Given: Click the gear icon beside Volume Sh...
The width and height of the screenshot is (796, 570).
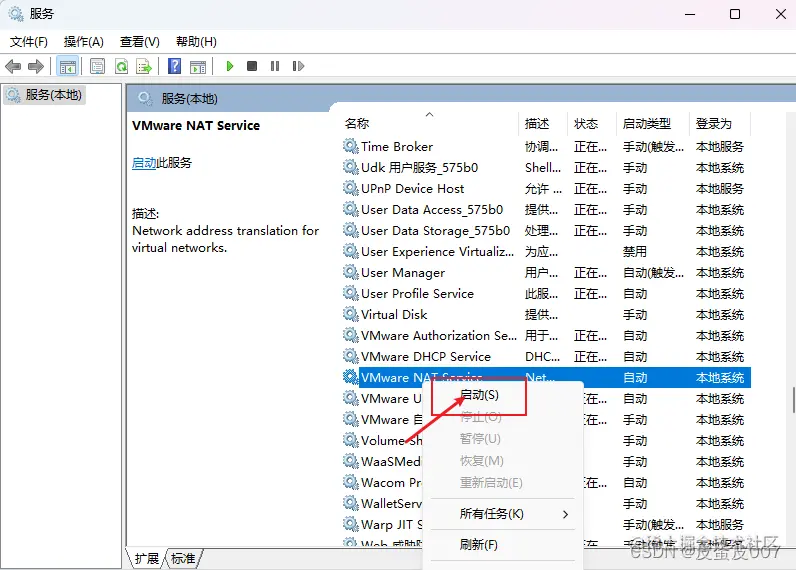Looking at the screenshot, I should pos(350,440).
